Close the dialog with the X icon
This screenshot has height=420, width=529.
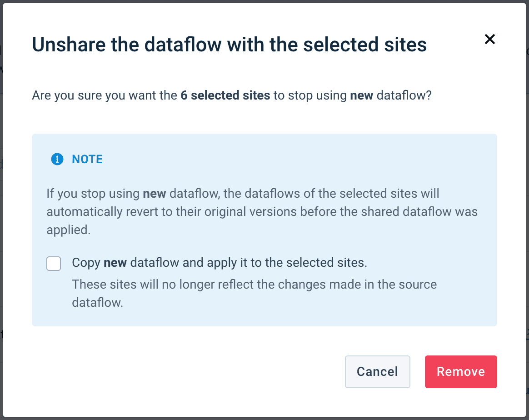489,39
